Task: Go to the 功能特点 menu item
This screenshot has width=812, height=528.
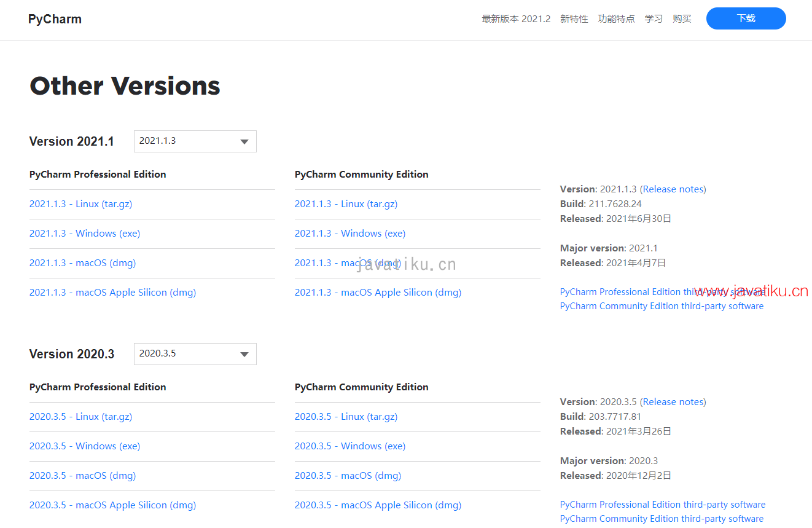Action: [x=616, y=19]
